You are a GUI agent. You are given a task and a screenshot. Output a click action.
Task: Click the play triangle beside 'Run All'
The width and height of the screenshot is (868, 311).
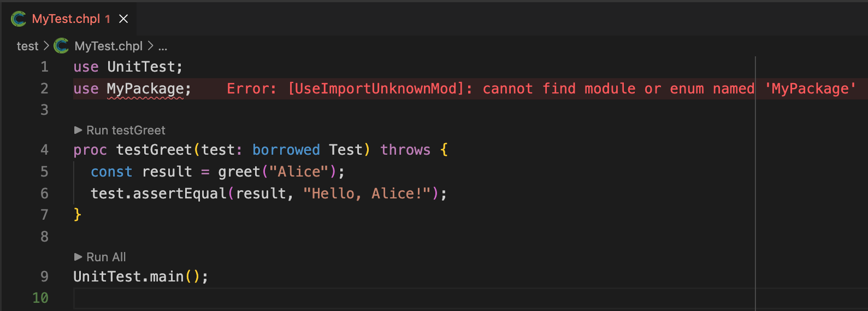[78, 257]
